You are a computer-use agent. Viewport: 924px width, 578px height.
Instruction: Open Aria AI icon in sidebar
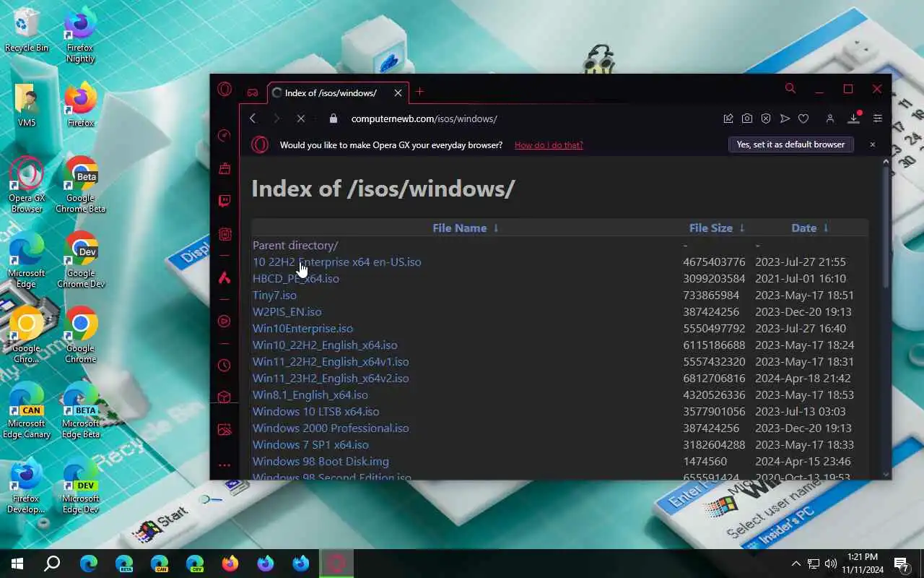point(225,277)
